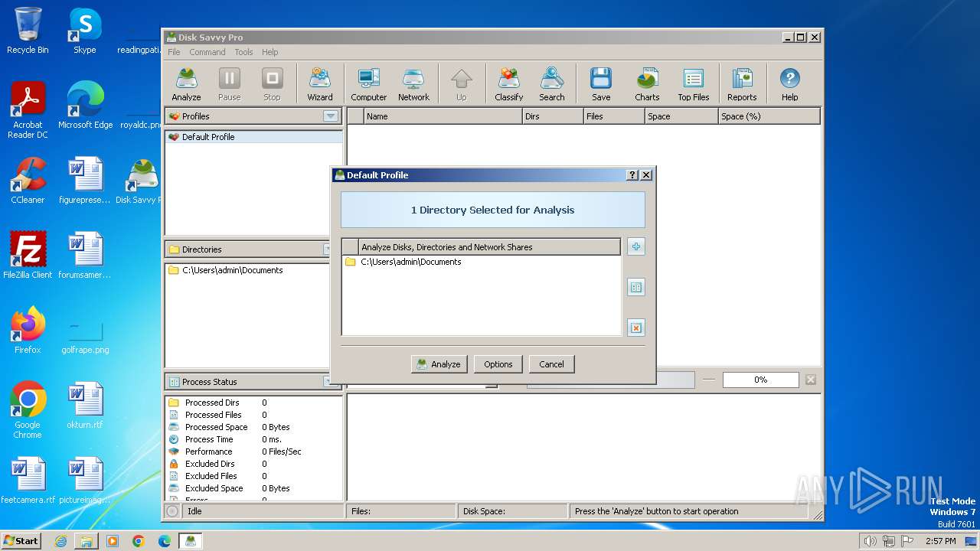Open the Command menu
Screen dimensions: 980x551
click(x=207, y=52)
